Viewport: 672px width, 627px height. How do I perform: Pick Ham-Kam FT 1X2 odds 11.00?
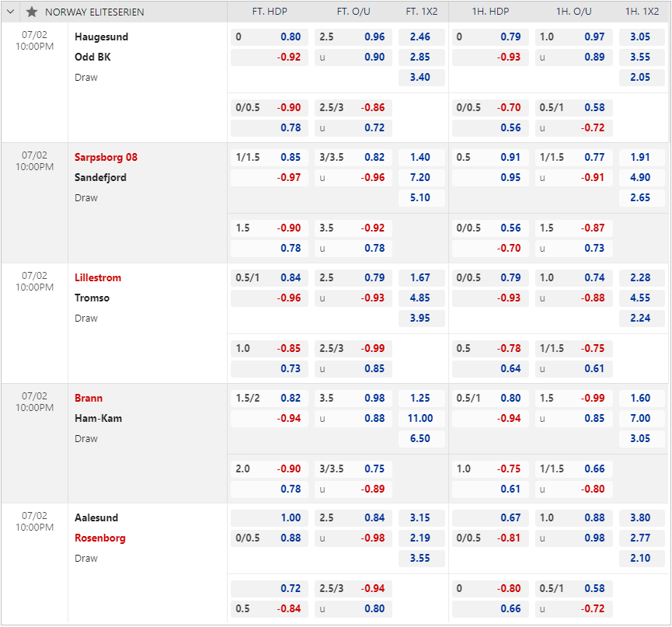click(421, 418)
